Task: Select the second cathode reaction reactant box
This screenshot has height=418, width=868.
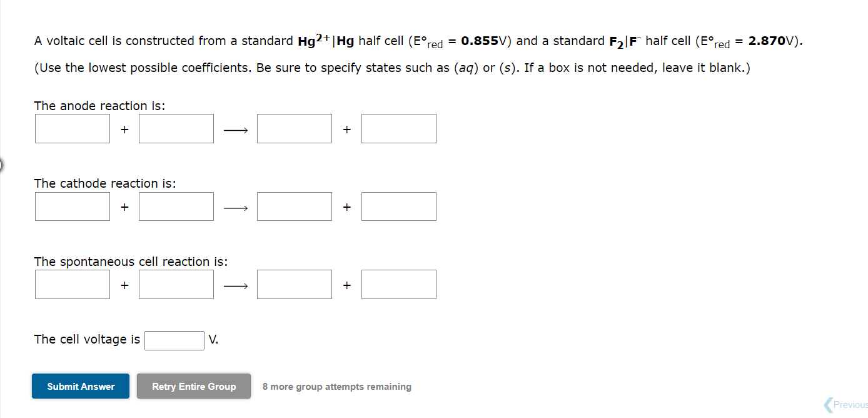Action: [x=176, y=206]
